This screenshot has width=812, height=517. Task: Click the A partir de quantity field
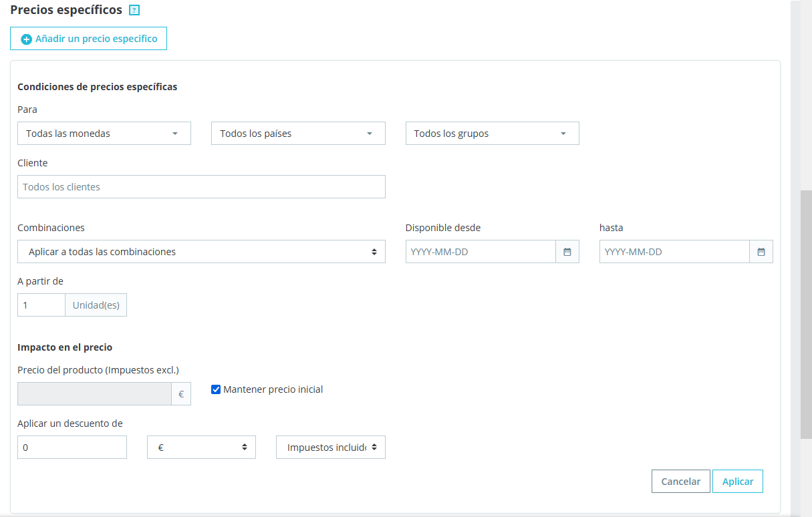point(41,305)
